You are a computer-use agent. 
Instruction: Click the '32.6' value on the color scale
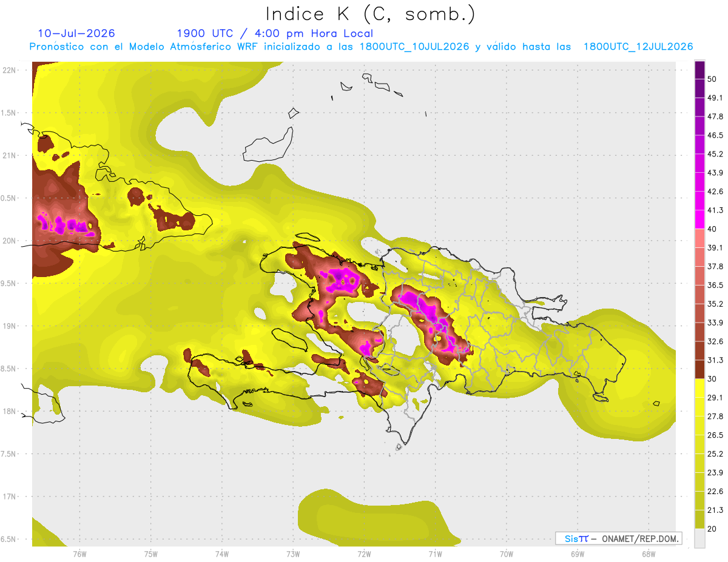715,341
